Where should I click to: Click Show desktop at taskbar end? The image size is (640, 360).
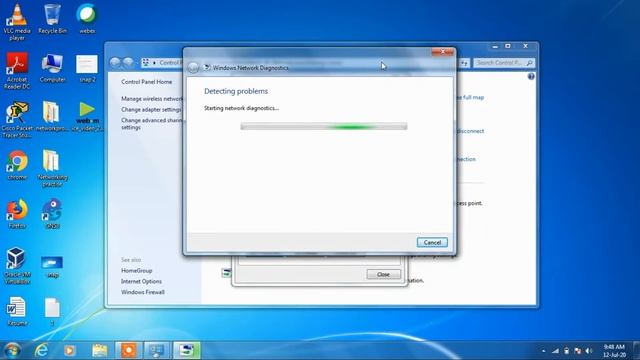[x=637, y=351]
